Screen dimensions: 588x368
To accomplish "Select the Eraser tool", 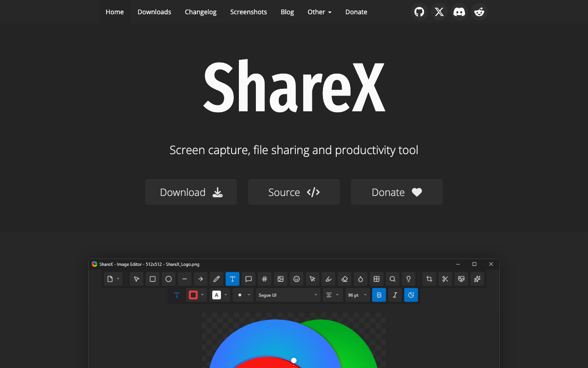I will coord(345,279).
